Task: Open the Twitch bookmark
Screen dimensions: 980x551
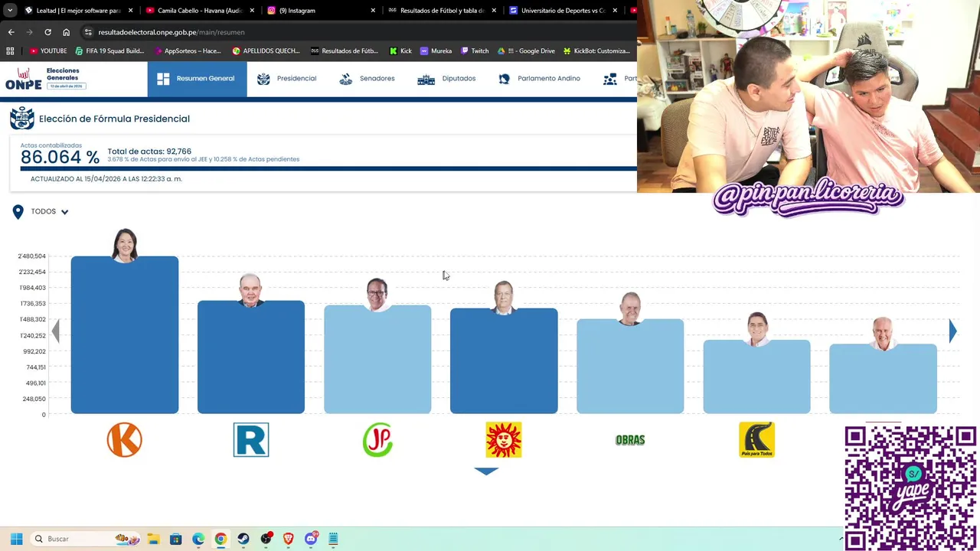Action: click(x=474, y=51)
